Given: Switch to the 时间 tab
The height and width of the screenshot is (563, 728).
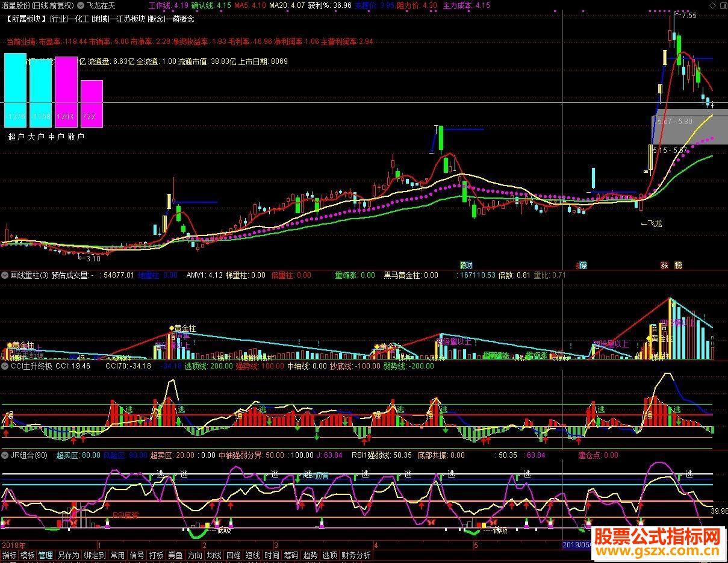Looking at the screenshot, I should [272, 556].
